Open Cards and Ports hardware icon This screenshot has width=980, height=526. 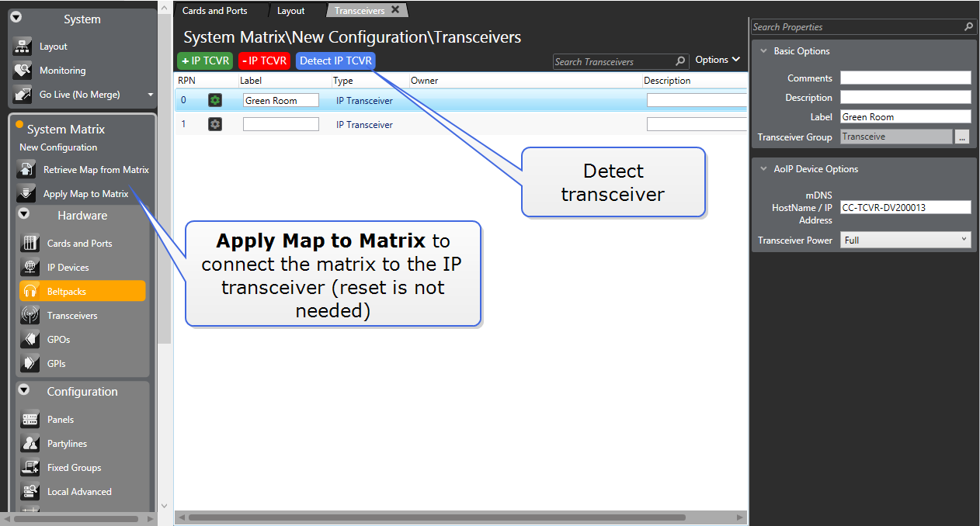click(30, 244)
